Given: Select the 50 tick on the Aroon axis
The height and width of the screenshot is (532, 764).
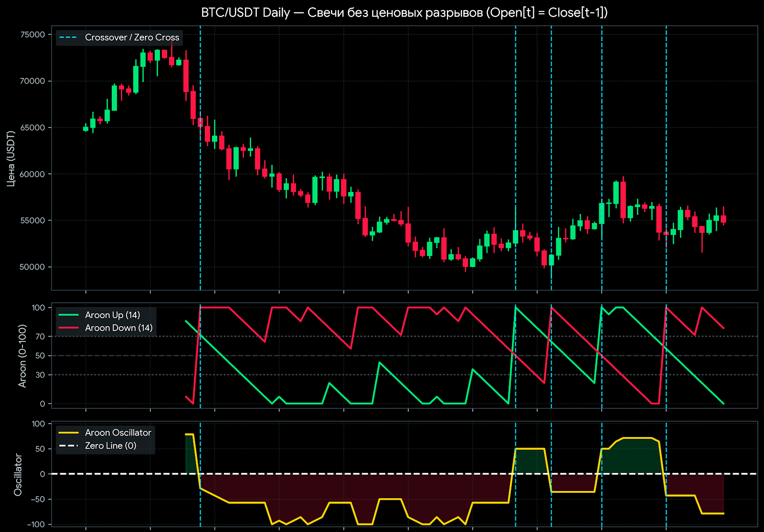Looking at the screenshot, I should [x=41, y=356].
